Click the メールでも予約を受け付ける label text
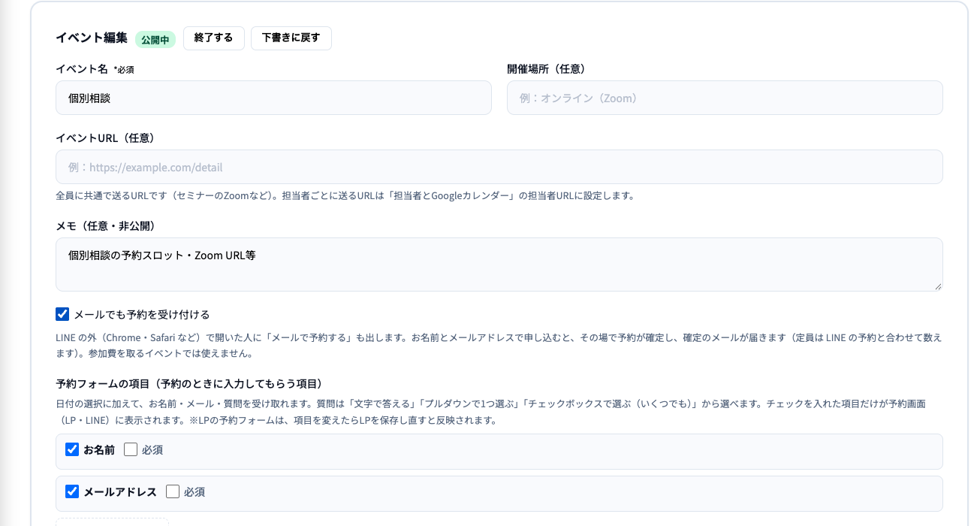The image size is (980, 526). pyautogui.click(x=142, y=314)
